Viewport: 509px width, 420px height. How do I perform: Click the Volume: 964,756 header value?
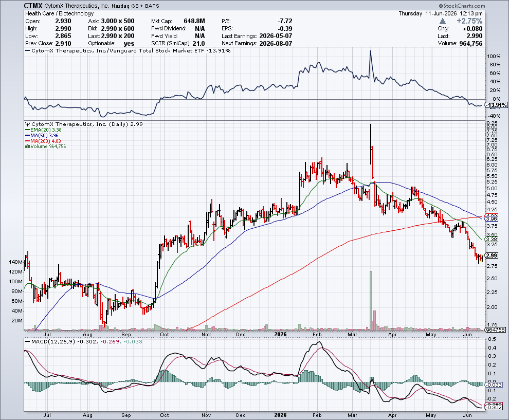pyautogui.click(x=470, y=43)
